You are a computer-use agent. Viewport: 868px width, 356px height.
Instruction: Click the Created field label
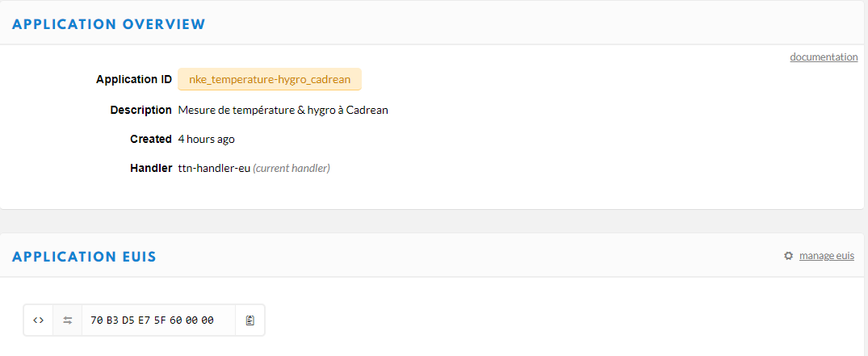151,139
